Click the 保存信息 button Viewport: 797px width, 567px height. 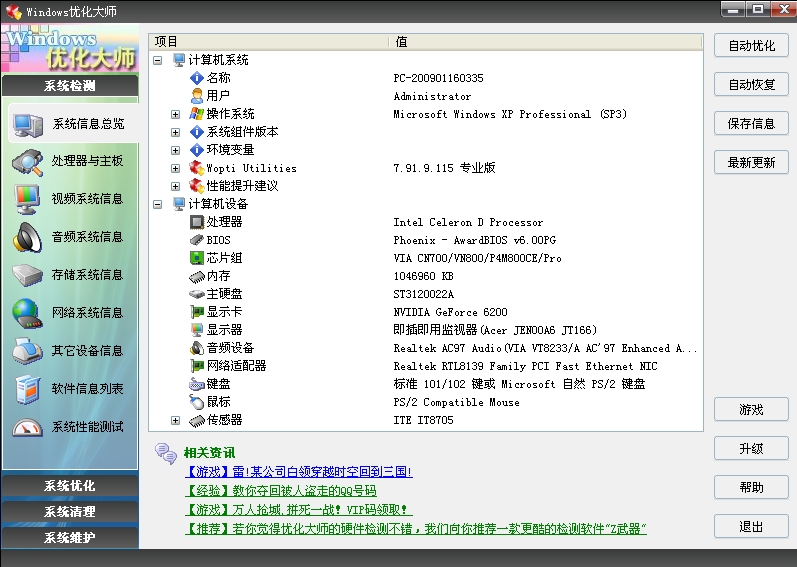point(751,124)
